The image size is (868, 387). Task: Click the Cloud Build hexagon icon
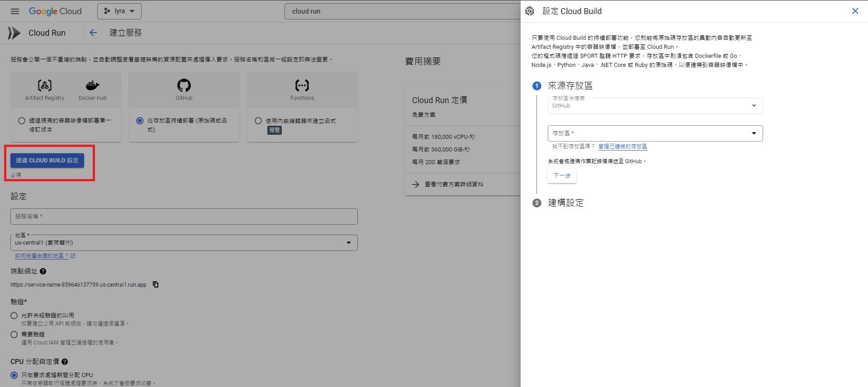tap(530, 11)
